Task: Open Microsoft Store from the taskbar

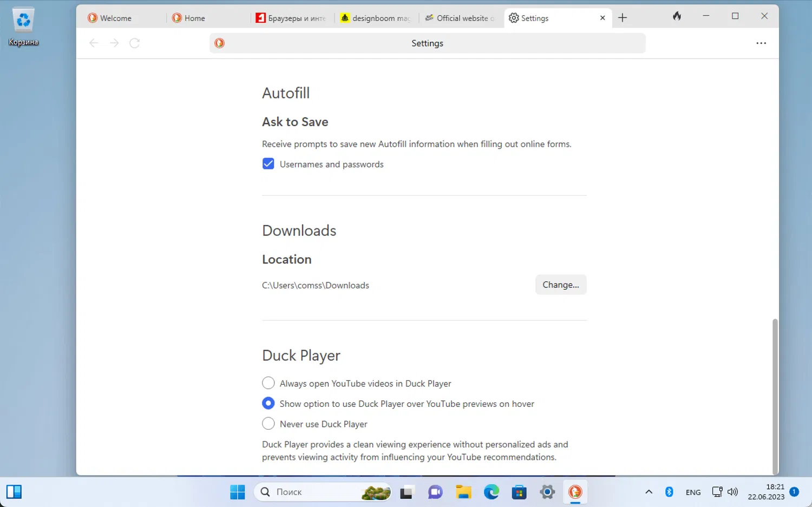Action: [519, 492]
